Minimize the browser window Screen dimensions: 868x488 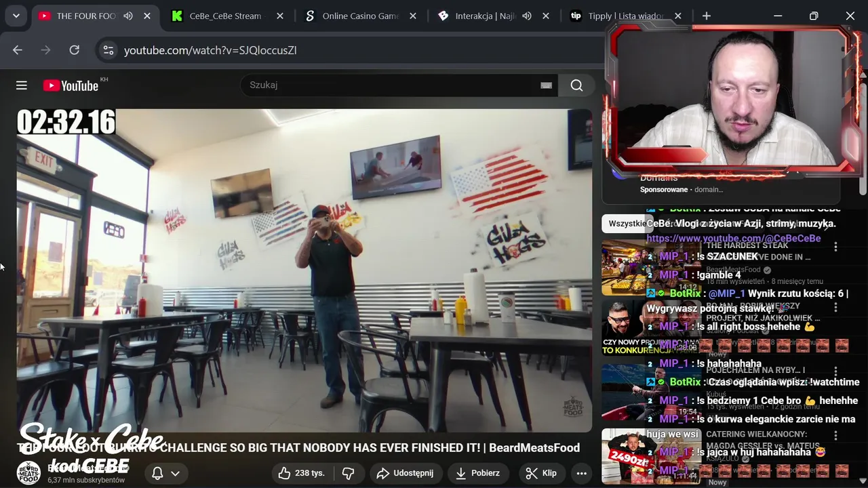(x=778, y=16)
